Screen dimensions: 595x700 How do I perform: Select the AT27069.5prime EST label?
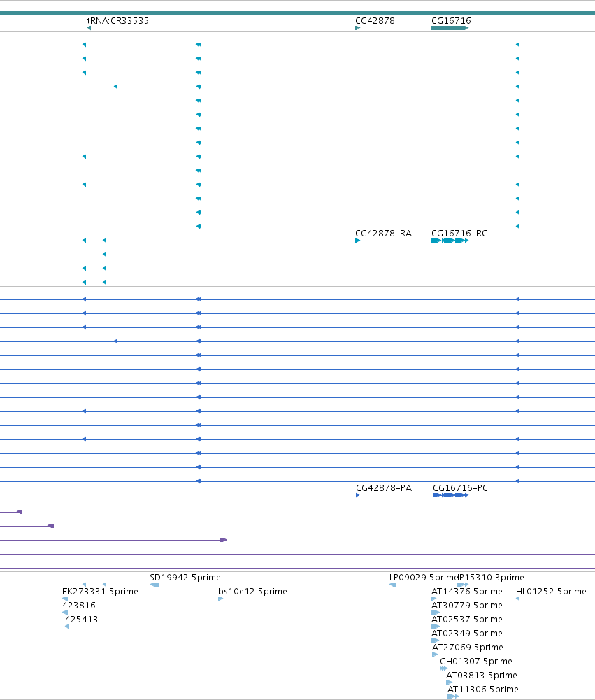pos(468,647)
